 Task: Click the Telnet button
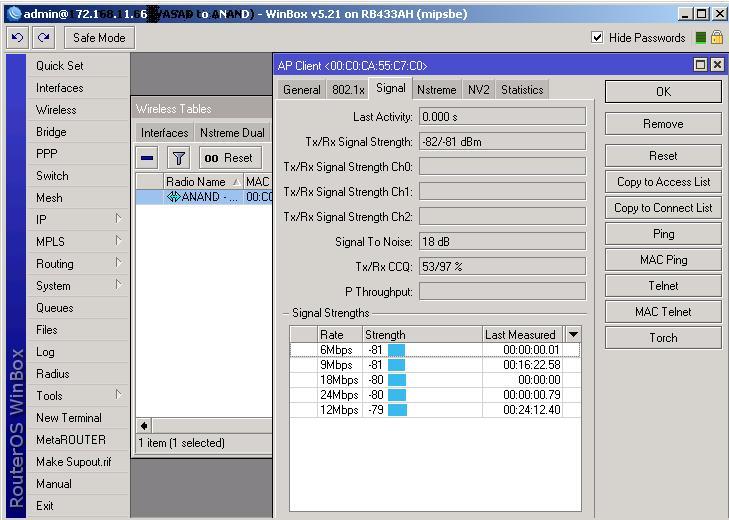pyautogui.click(x=663, y=286)
